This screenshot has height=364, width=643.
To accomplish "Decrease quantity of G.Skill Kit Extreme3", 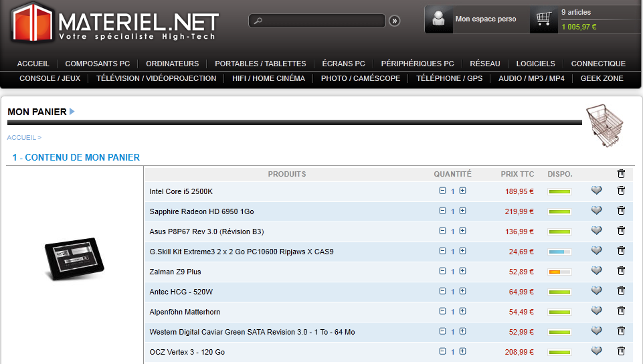I will (x=442, y=251).
